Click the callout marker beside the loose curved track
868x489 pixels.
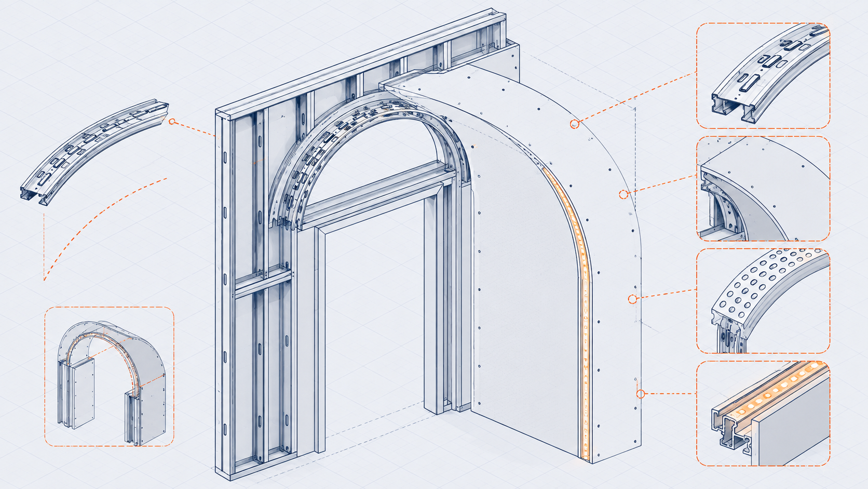coord(172,122)
